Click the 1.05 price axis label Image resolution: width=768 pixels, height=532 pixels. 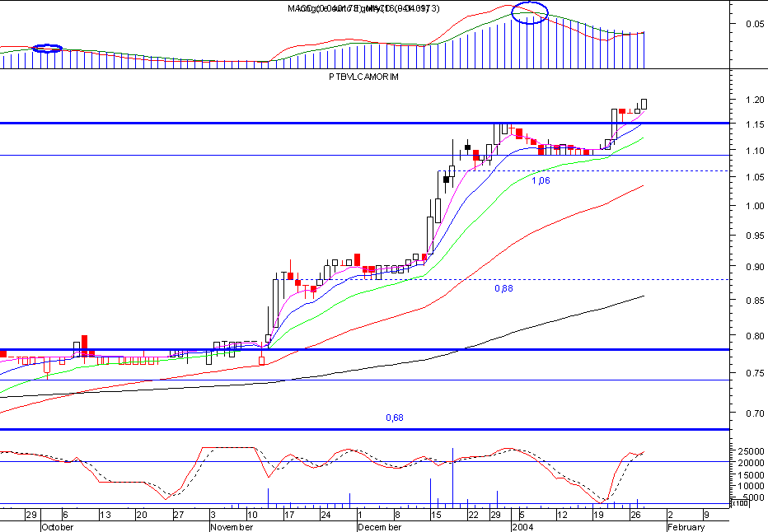755,178
